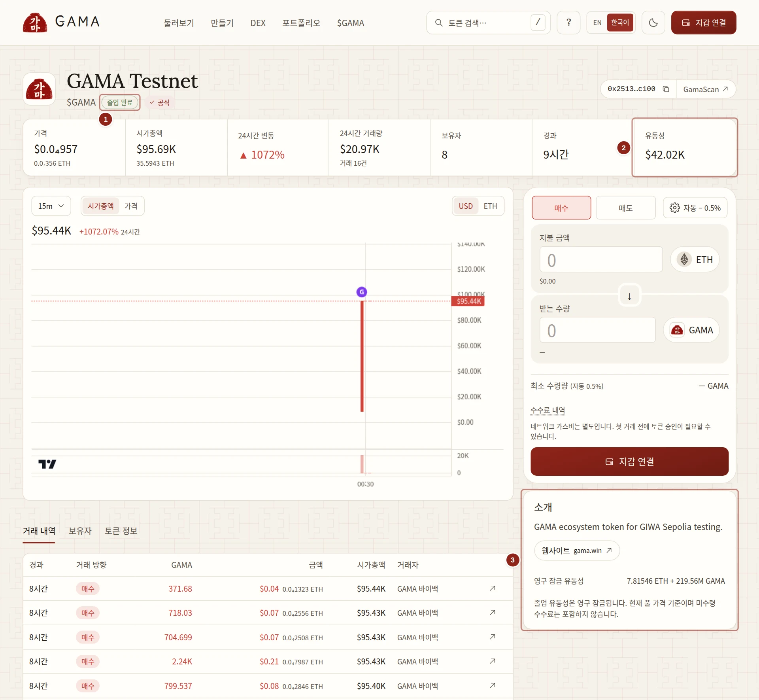Viewport: 759px width, 700px height.
Task: Click the large 지갑 연결 button in swap panel
Action: (629, 462)
